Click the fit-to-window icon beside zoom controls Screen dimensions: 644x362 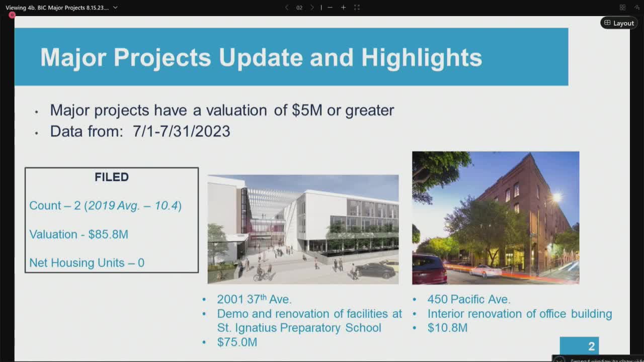tap(357, 8)
